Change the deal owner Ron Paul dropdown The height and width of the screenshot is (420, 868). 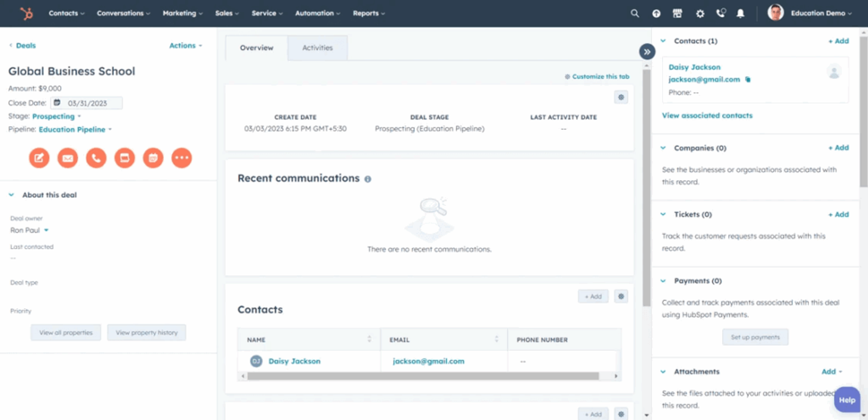click(x=29, y=230)
